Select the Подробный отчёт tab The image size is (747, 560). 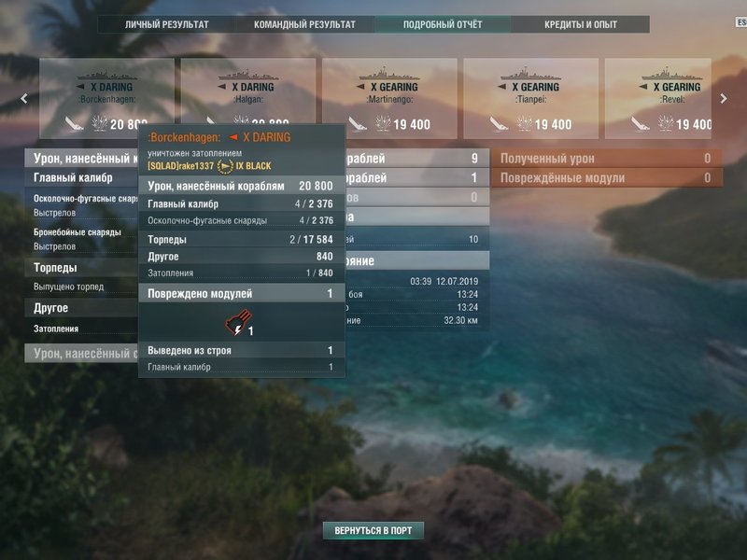point(443,24)
